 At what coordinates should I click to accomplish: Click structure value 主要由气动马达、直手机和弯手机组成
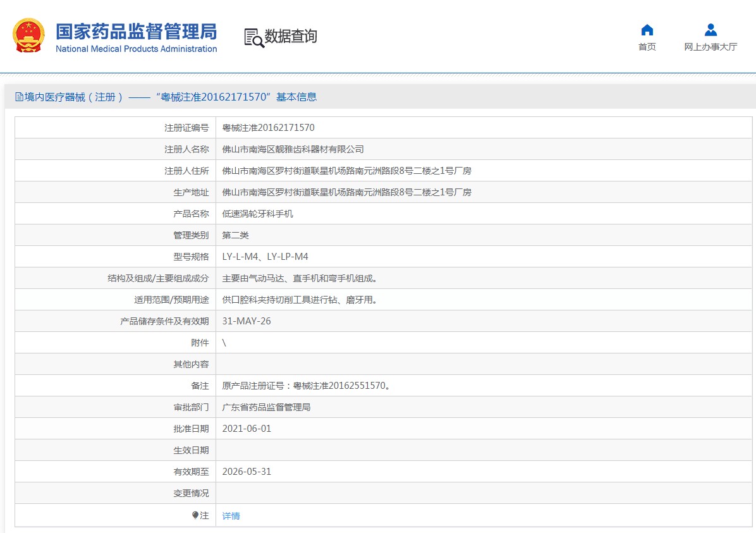300,278
